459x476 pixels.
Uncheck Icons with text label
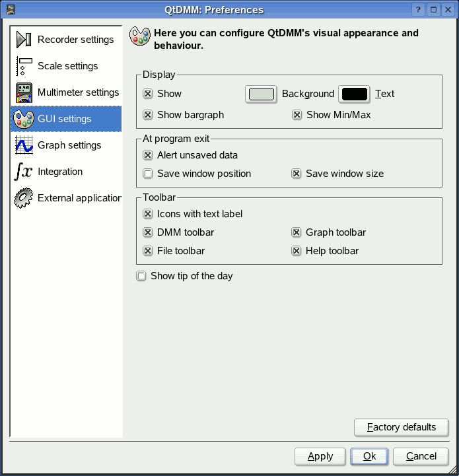(148, 214)
